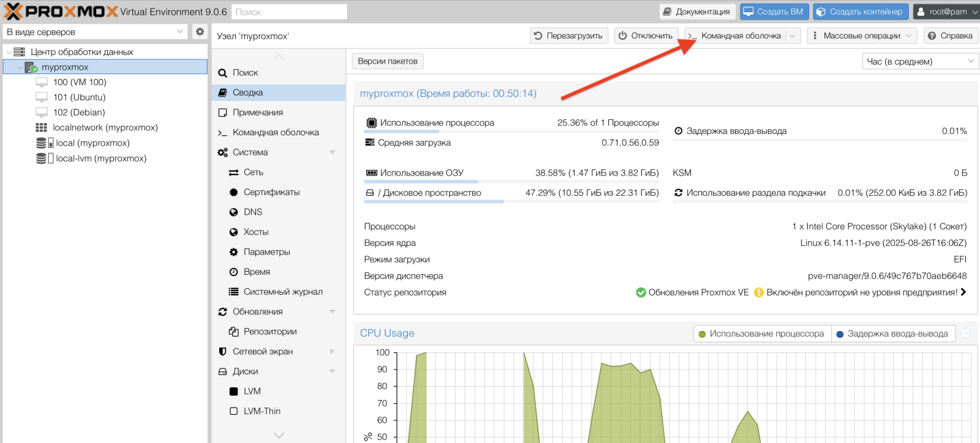Screen dimensions: 980x443
Task: Click the monitor icon for 102 (Debian)
Action: coord(42,113)
